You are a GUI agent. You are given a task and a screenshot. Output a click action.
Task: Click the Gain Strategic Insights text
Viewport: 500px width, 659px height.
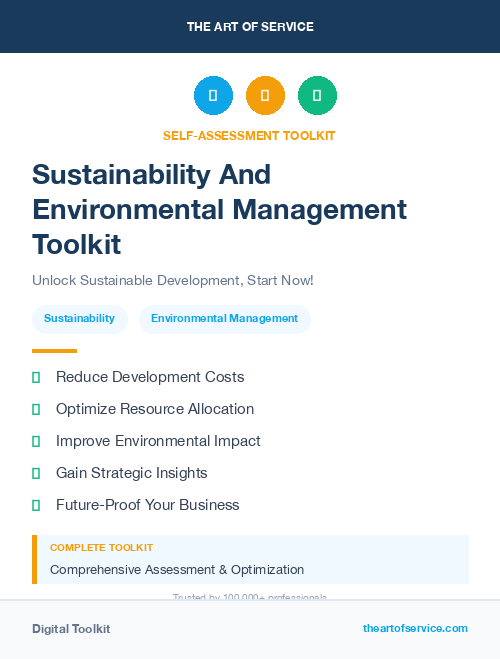[x=132, y=473]
